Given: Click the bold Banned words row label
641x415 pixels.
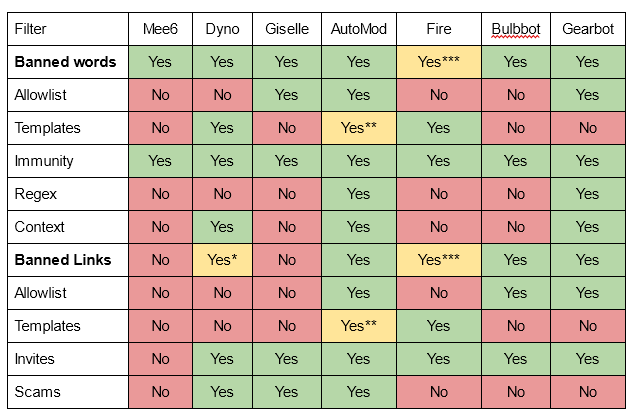Looking at the screenshot, I should [64, 62].
